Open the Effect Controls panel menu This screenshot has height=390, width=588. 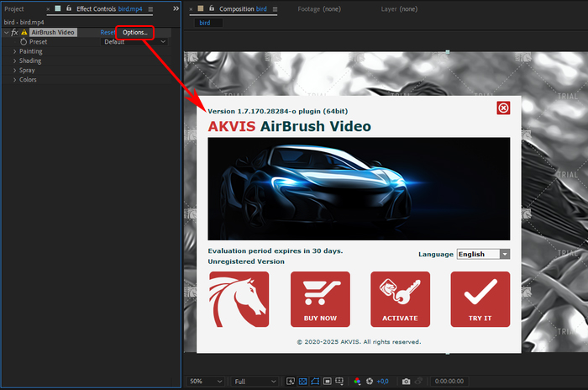tap(150, 9)
